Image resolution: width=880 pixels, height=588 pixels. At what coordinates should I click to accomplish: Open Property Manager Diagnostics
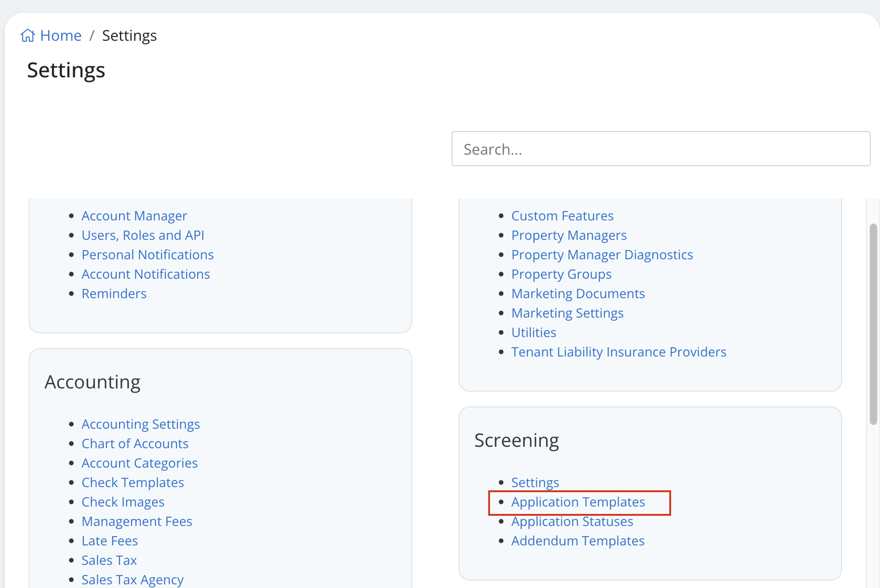tap(602, 254)
